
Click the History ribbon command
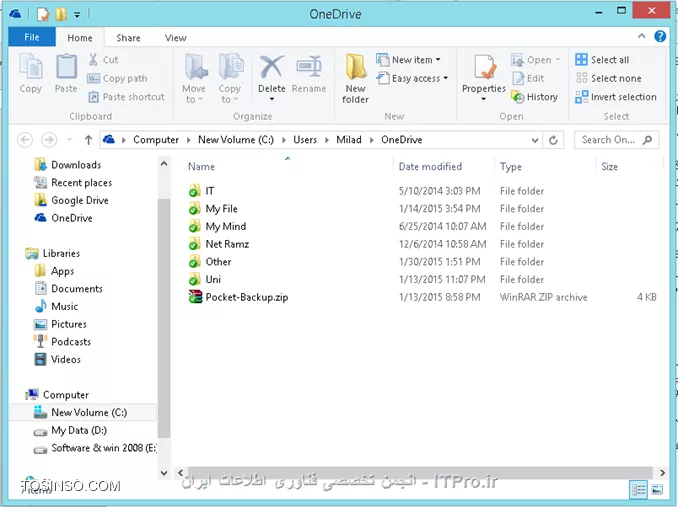[534, 97]
